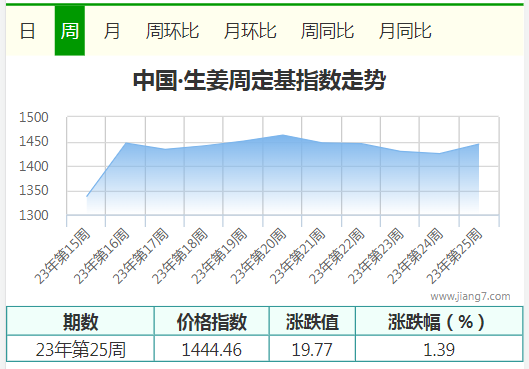Click the 23年第15周 axis label
Image resolution: width=529 pixels, height=369 pixels.
(x=63, y=256)
